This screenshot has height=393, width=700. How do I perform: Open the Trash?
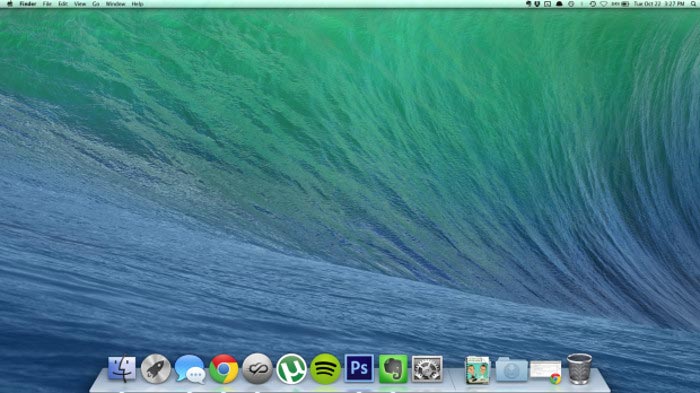[x=579, y=368]
